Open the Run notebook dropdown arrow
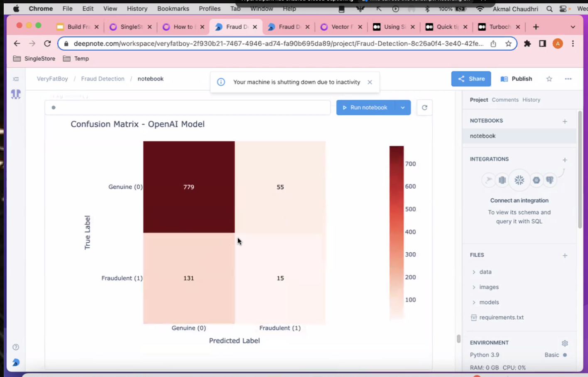This screenshot has height=377, width=588. [402, 108]
